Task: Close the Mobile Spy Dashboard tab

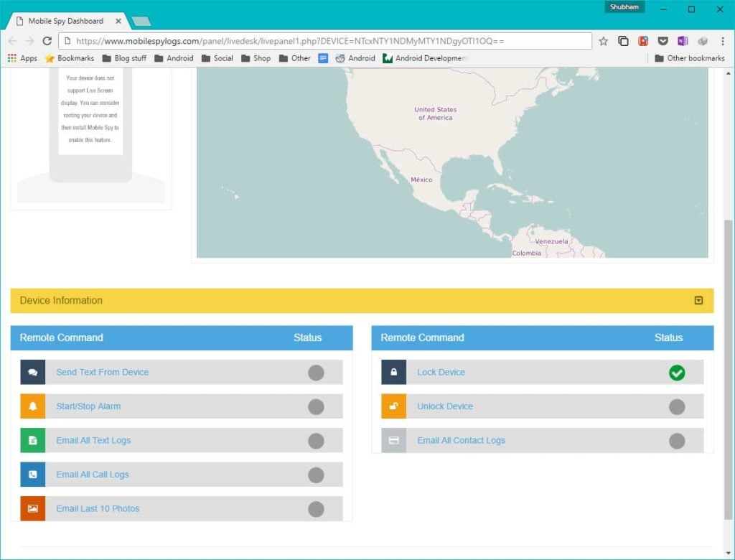Action: (118, 21)
